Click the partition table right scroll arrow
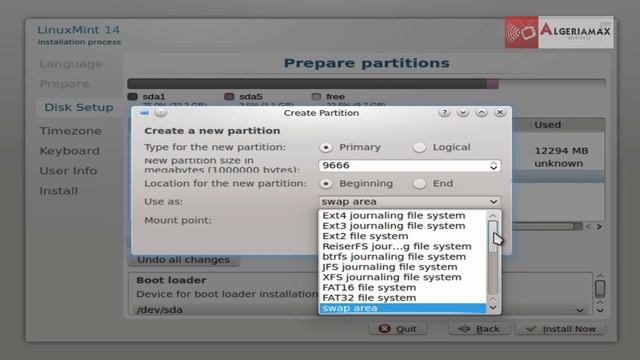 coord(599,227)
